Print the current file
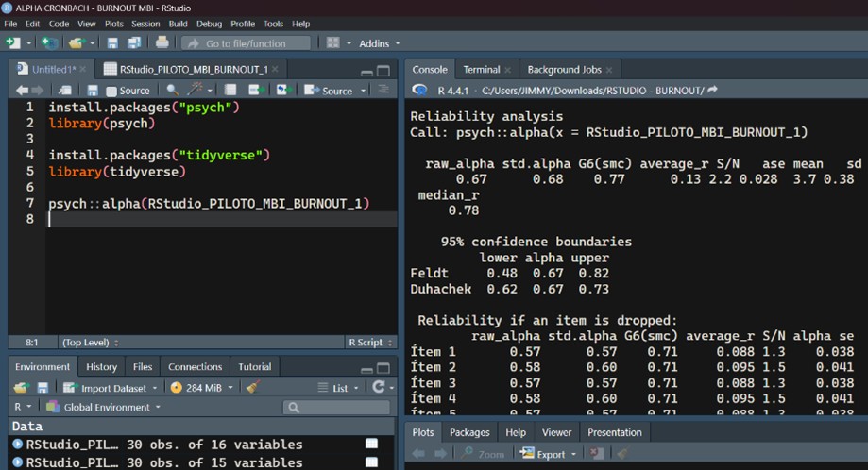Screen dimensions: 868x470 pos(162,42)
